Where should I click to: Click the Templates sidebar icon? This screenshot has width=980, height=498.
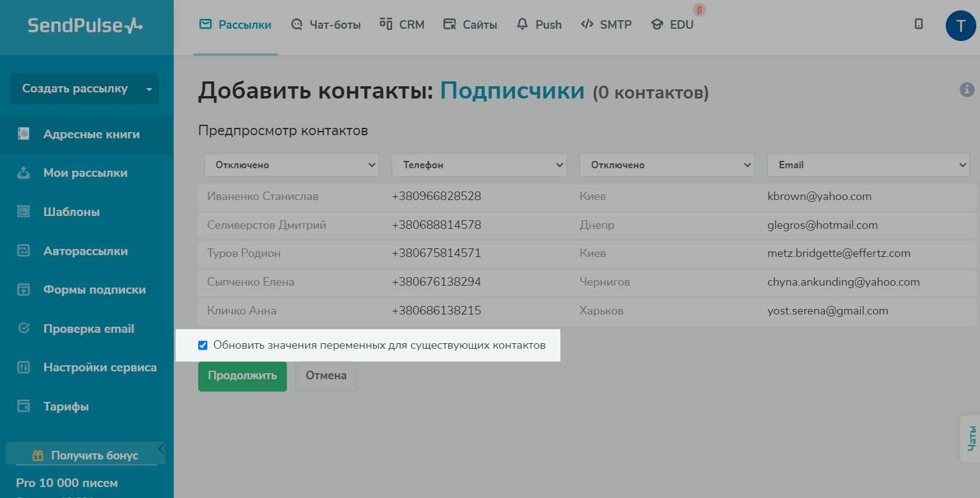point(23,212)
